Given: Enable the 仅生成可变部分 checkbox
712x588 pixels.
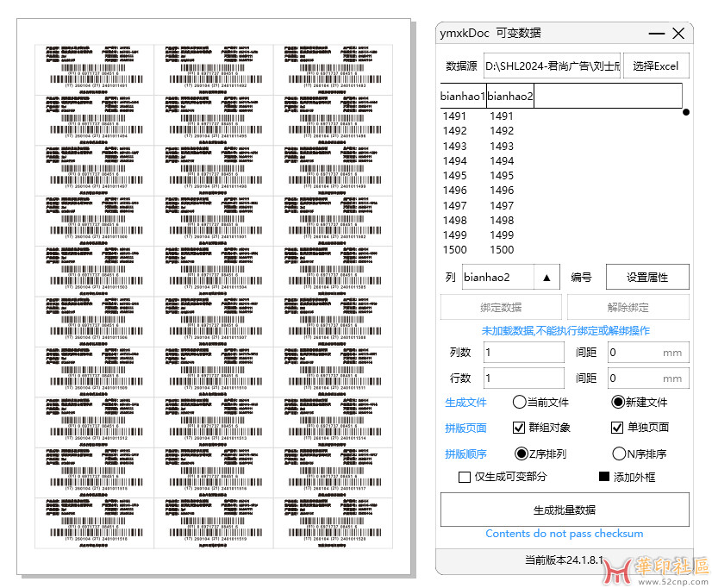Looking at the screenshot, I should [x=464, y=477].
